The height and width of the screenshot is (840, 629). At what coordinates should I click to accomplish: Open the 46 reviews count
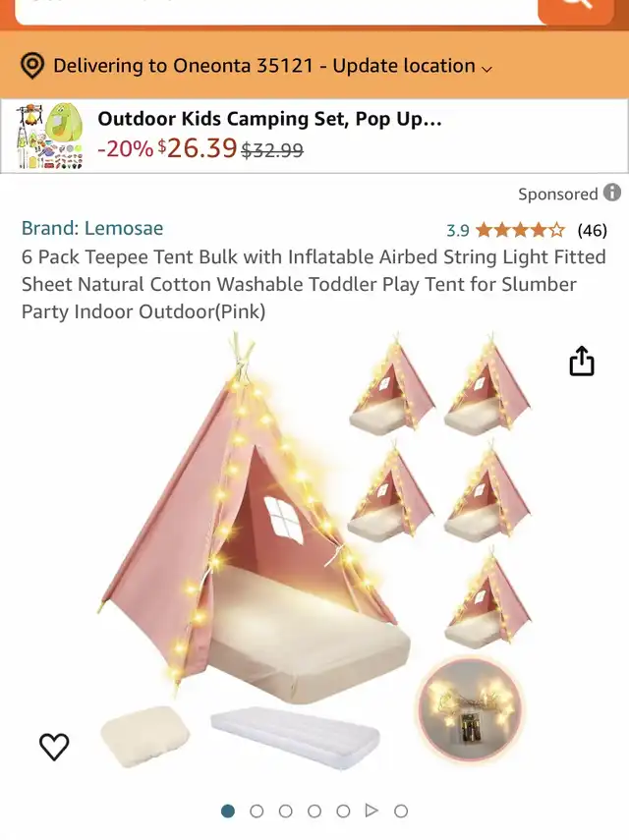(x=592, y=230)
